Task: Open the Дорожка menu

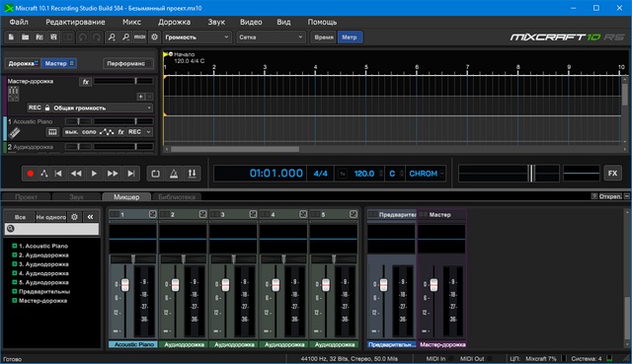Action: tap(174, 22)
